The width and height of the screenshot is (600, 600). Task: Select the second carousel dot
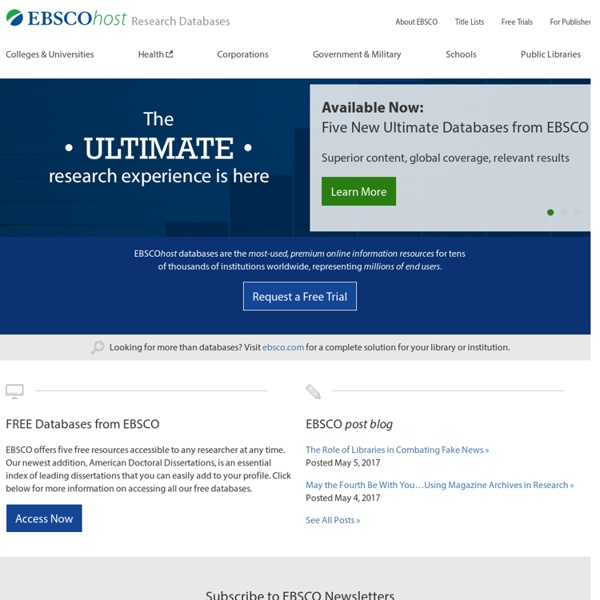click(564, 212)
